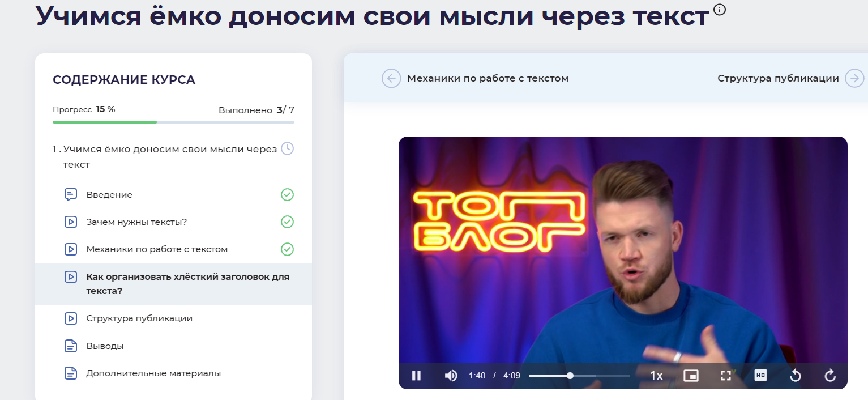This screenshot has height=400, width=868.
Task: Click the checkmark beside Механики по работе с текстом
Action: [x=287, y=249]
